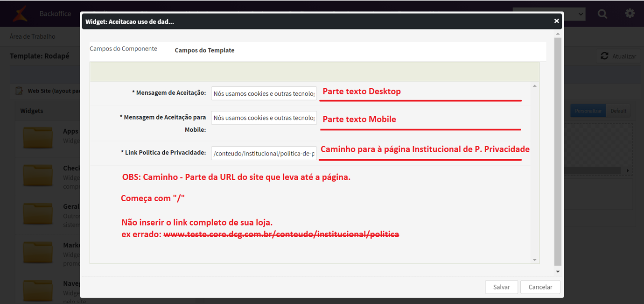Click the dialog's outer vertical scrollbar
The height and width of the screenshot is (304, 644).
(558, 152)
